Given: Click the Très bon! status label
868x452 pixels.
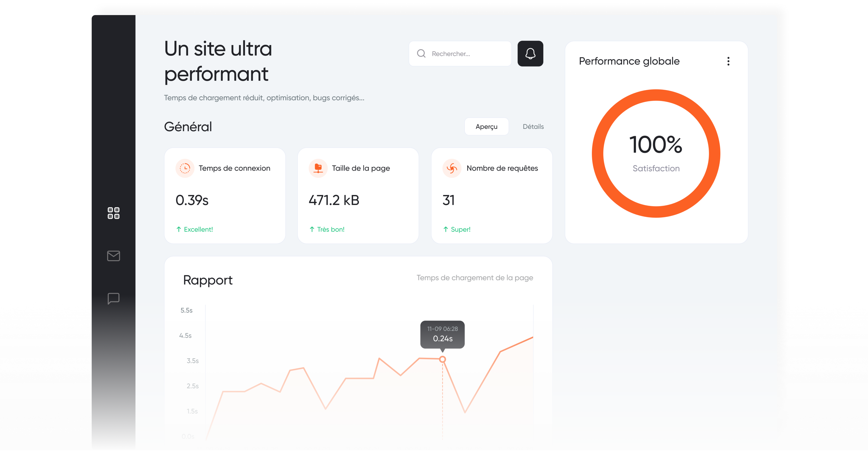Looking at the screenshot, I should [331, 230].
